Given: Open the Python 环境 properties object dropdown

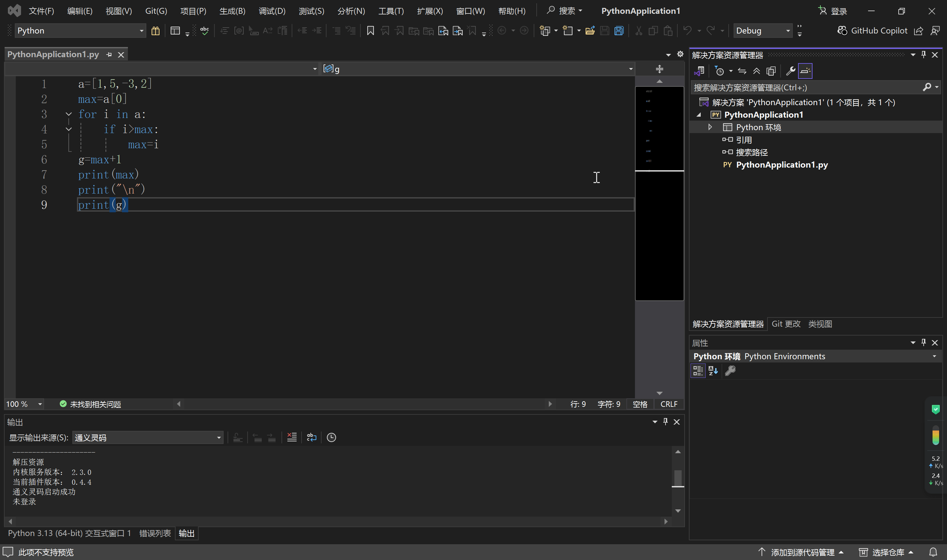Looking at the screenshot, I should [x=815, y=356].
